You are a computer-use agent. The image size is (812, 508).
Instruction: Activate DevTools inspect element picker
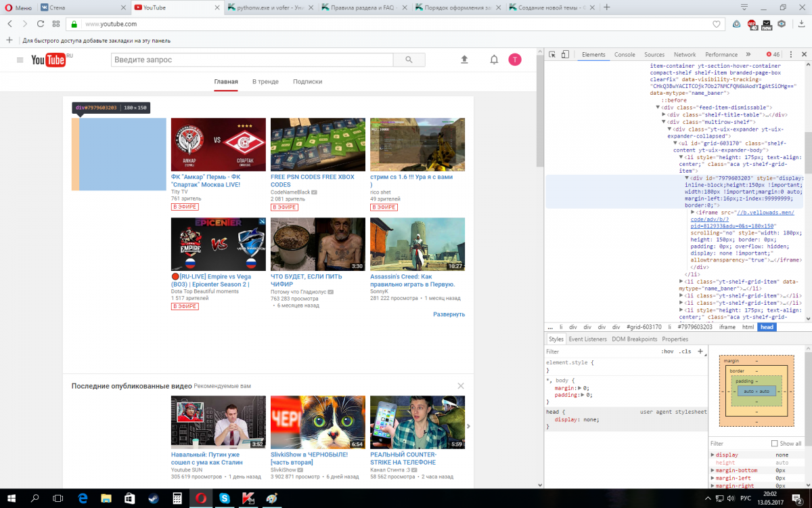click(x=552, y=55)
